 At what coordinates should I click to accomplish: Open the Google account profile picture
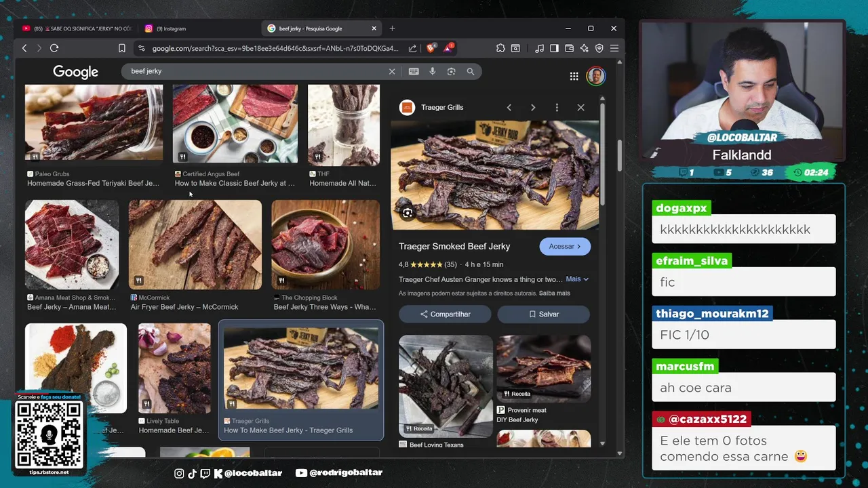pyautogui.click(x=596, y=76)
